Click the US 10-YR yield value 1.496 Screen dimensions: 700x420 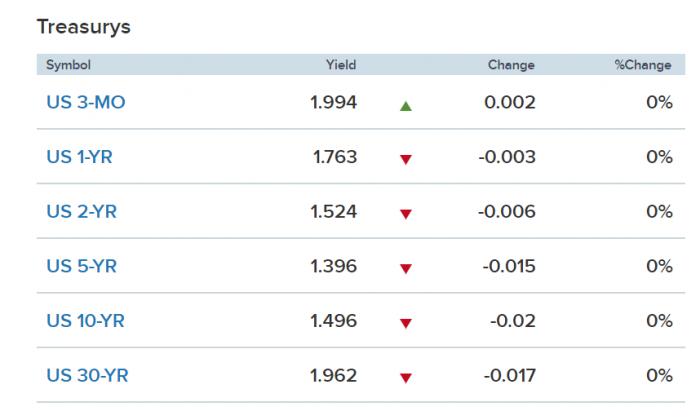(x=335, y=321)
